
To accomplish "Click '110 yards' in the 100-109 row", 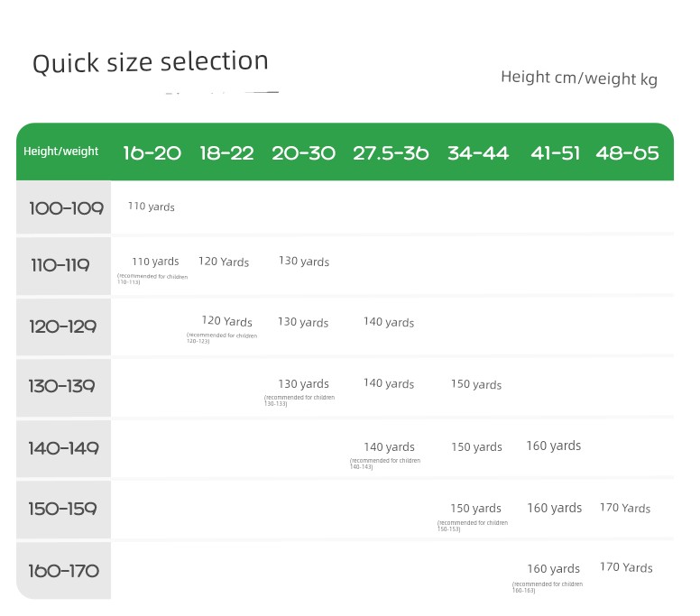I will click(151, 207).
